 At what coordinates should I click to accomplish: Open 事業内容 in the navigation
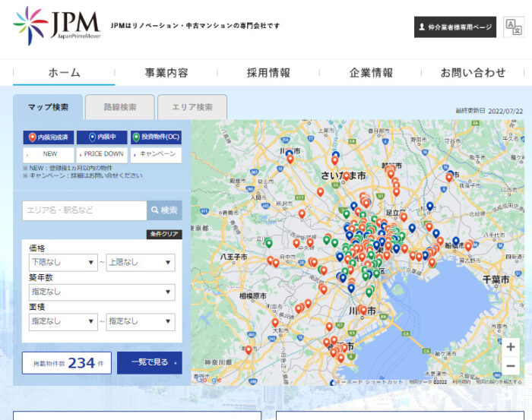(166, 73)
